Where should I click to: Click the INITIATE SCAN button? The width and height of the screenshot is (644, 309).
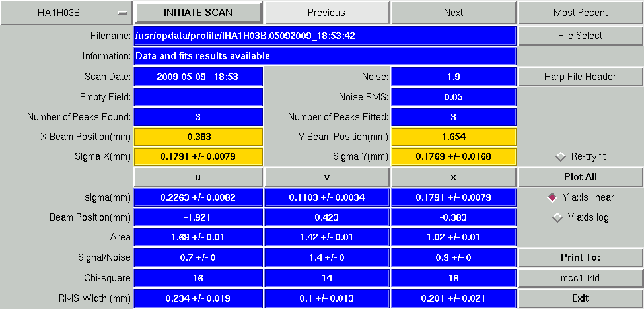tap(198, 13)
